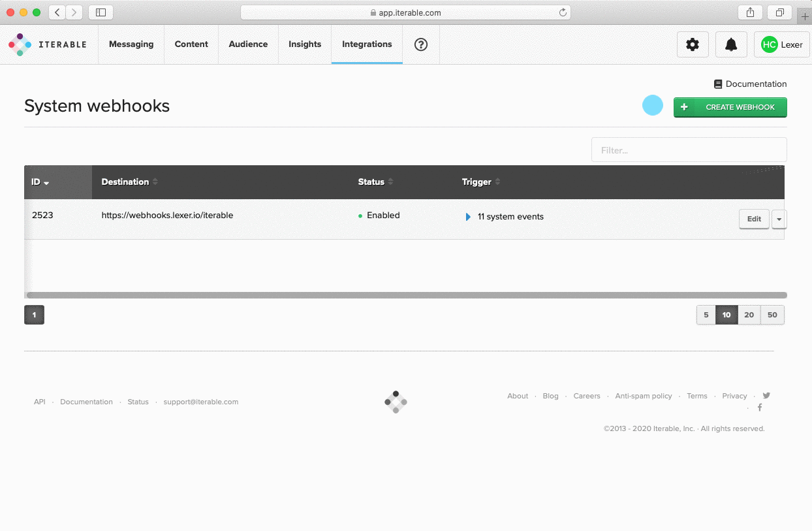
Task: Click the webhook ID 2523 cell
Action: 42,216
